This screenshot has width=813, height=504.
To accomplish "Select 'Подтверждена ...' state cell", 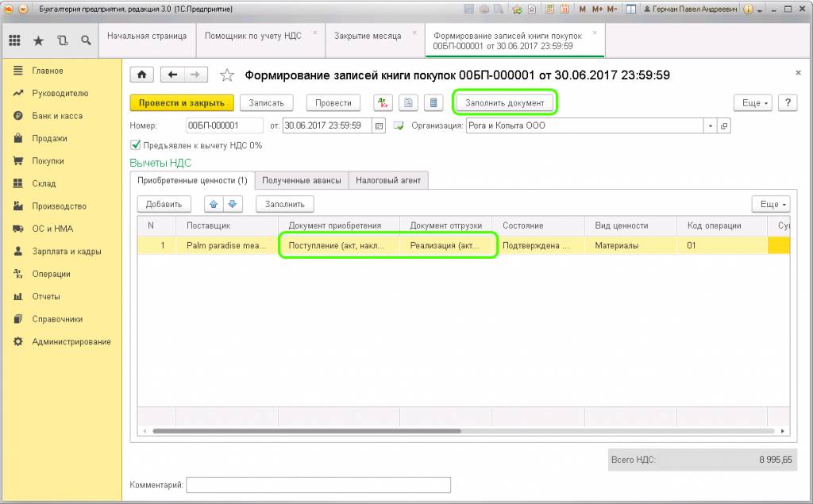I will tap(538, 245).
